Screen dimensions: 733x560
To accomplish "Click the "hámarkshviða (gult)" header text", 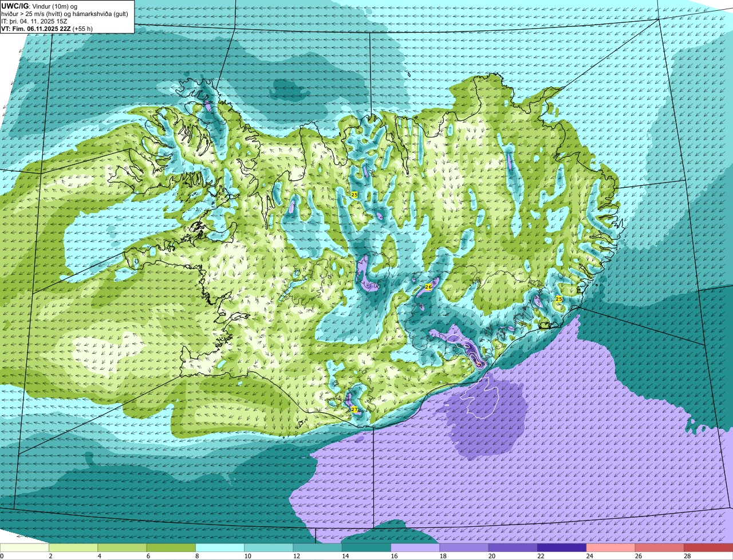I will 101,14.
